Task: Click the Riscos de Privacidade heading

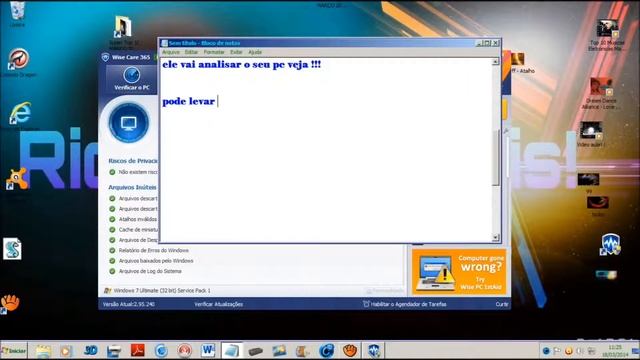Action: coord(133,161)
